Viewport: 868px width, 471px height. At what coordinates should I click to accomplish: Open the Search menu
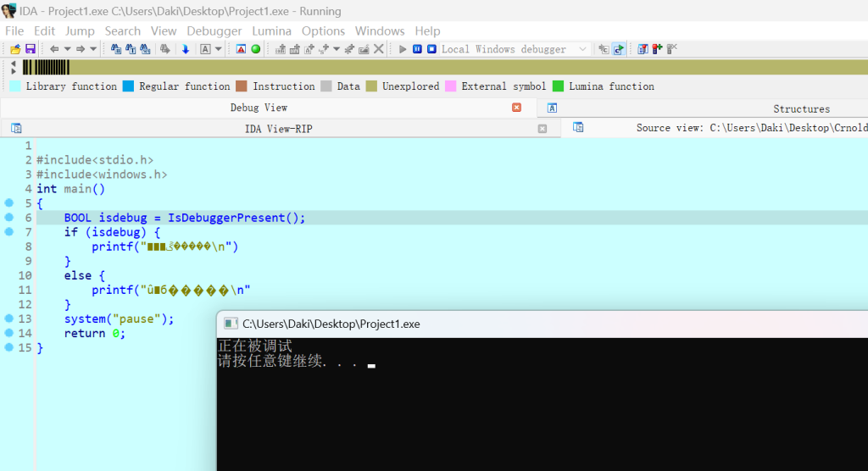pos(122,31)
